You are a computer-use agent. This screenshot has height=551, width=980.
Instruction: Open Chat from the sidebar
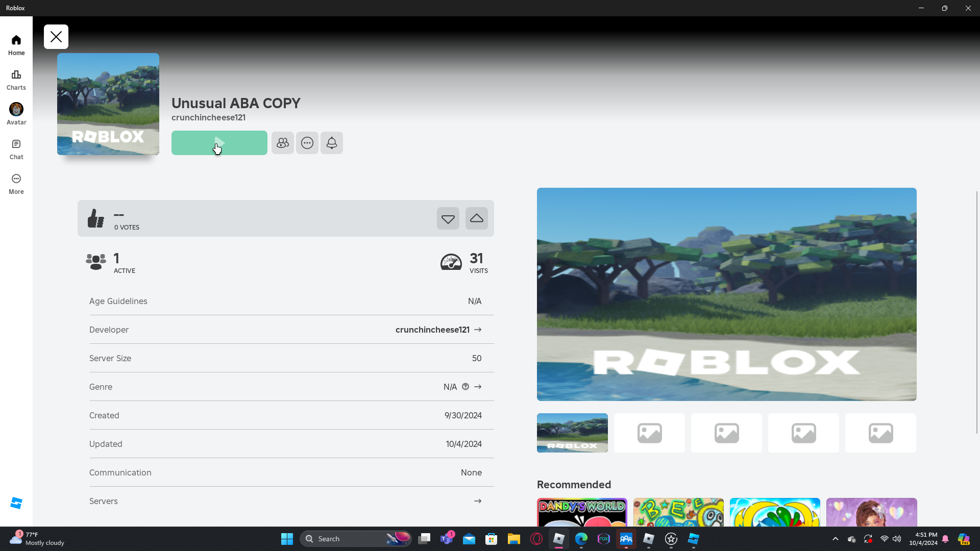click(x=16, y=149)
